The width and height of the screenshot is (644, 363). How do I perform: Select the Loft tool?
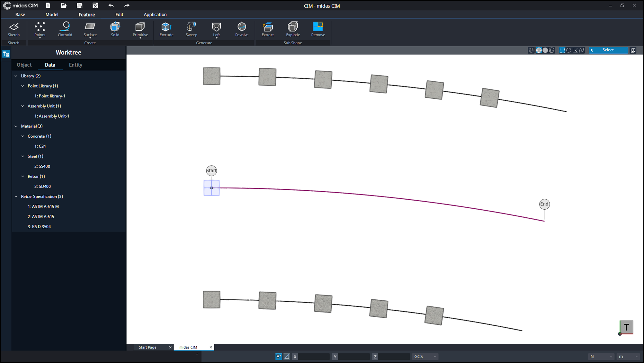(217, 29)
